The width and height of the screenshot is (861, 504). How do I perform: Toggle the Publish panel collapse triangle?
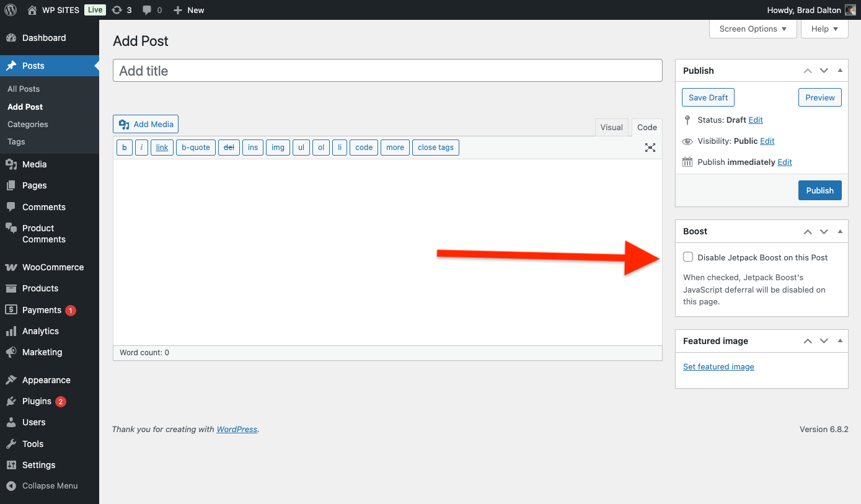tap(840, 71)
